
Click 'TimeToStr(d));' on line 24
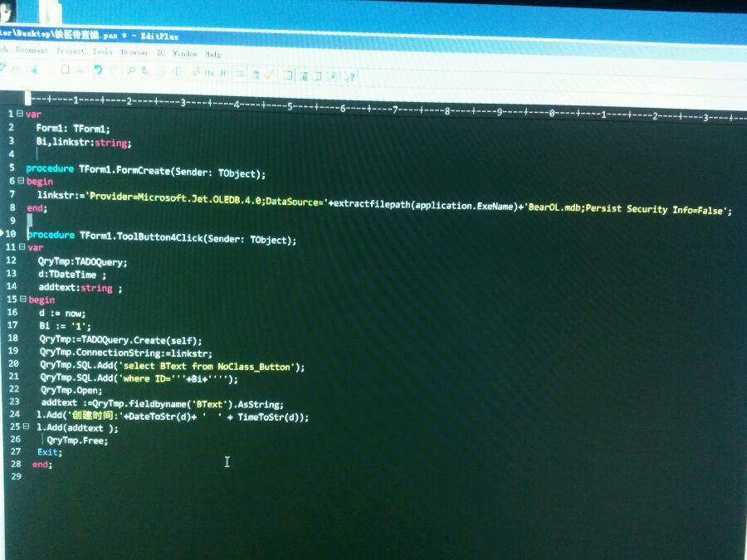click(x=273, y=417)
